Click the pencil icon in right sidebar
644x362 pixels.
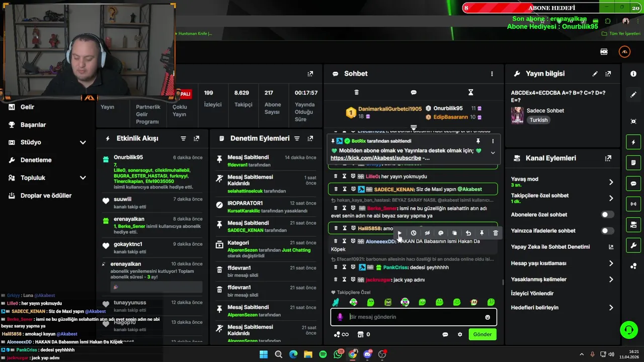pyautogui.click(x=633, y=95)
